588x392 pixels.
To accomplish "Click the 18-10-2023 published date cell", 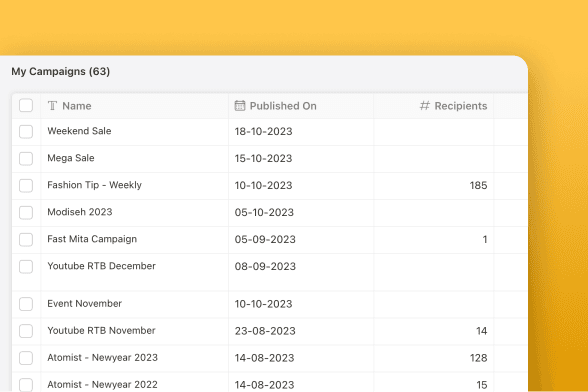I will point(301,132).
